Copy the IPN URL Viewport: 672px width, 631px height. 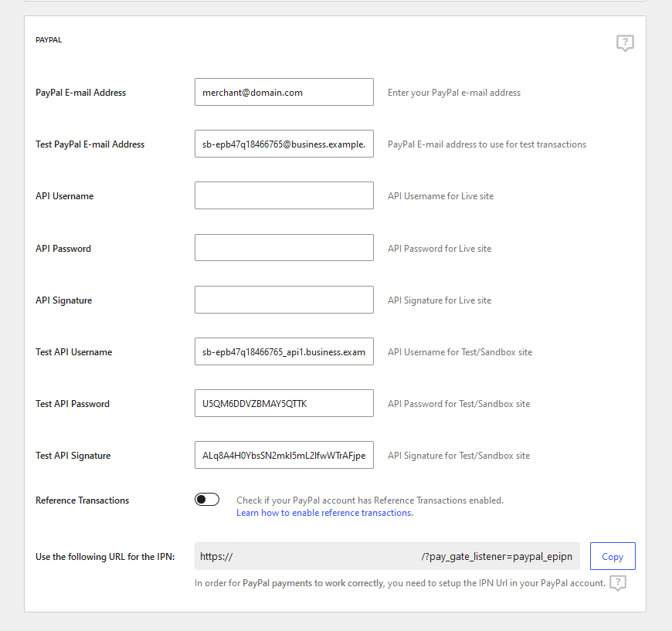(613, 556)
